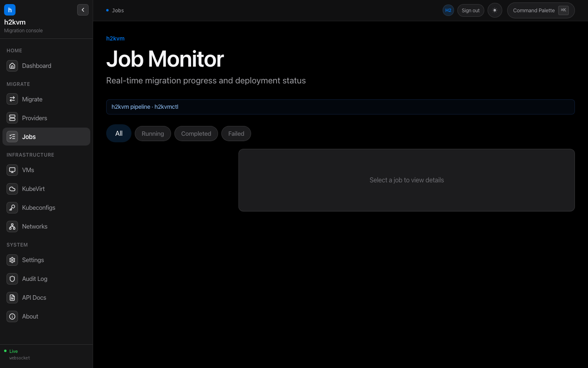Click the ⌘K shortcut badge

[x=563, y=10]
